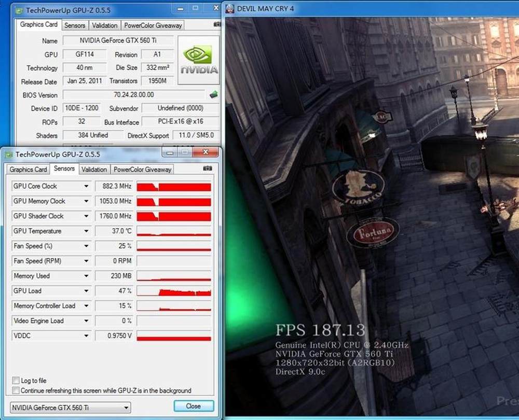519x420 pixels.
Task: Open the GPU Shader Clock sensor dropdown
Action: click(x=86, y=216)
